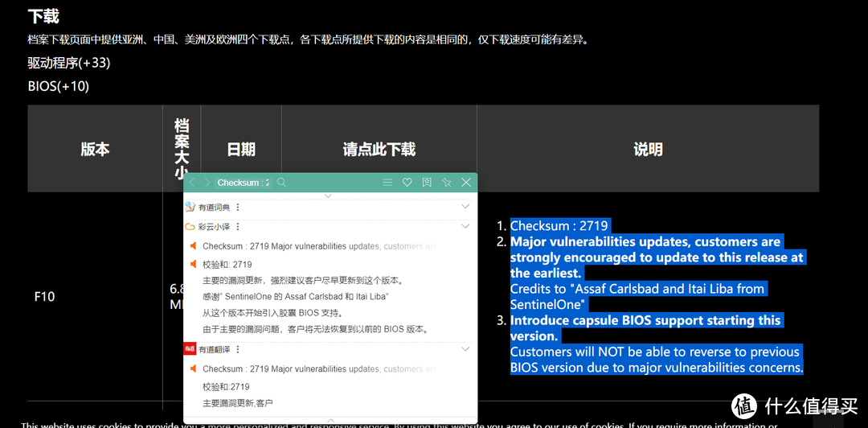Click the F10 version cell
The image size is (868, 428).
click(44, 297)
